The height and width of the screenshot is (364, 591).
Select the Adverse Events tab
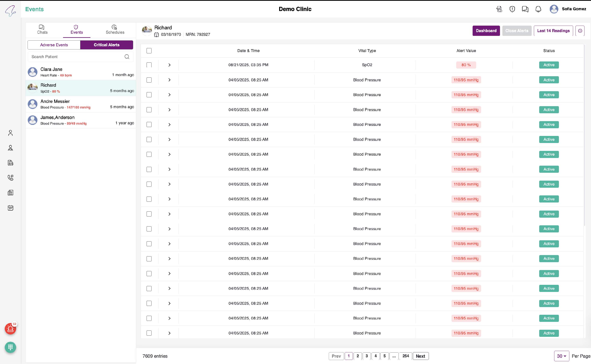pyautogui.click(x=54, y=45)
